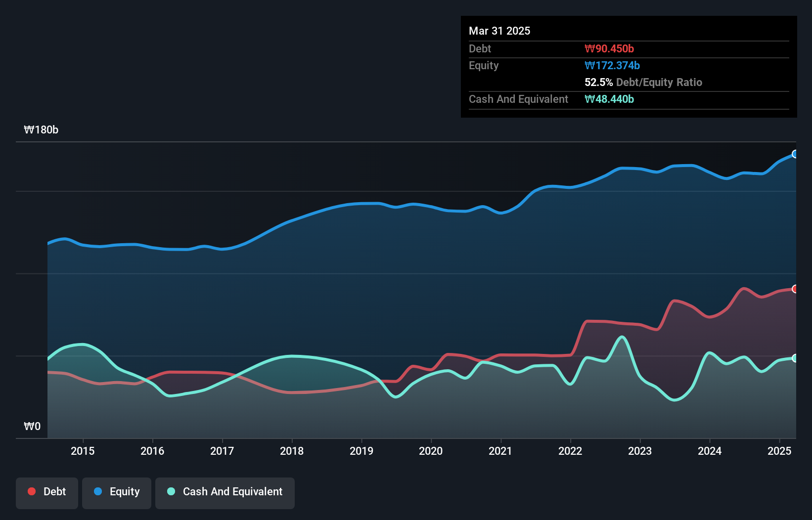Click the red Debt endpoint marker
The width and height of the screenshot is (812, 520).
click(795, 289)
